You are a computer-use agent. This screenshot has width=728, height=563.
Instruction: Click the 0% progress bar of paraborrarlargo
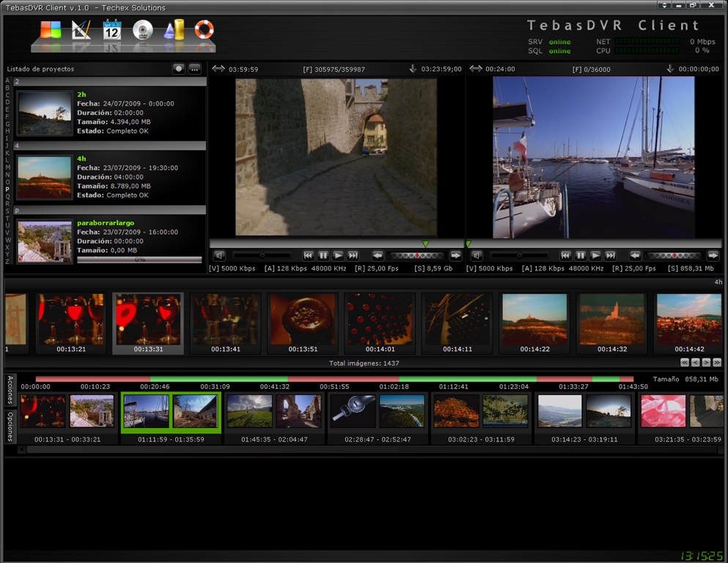[x=139, y=260]
